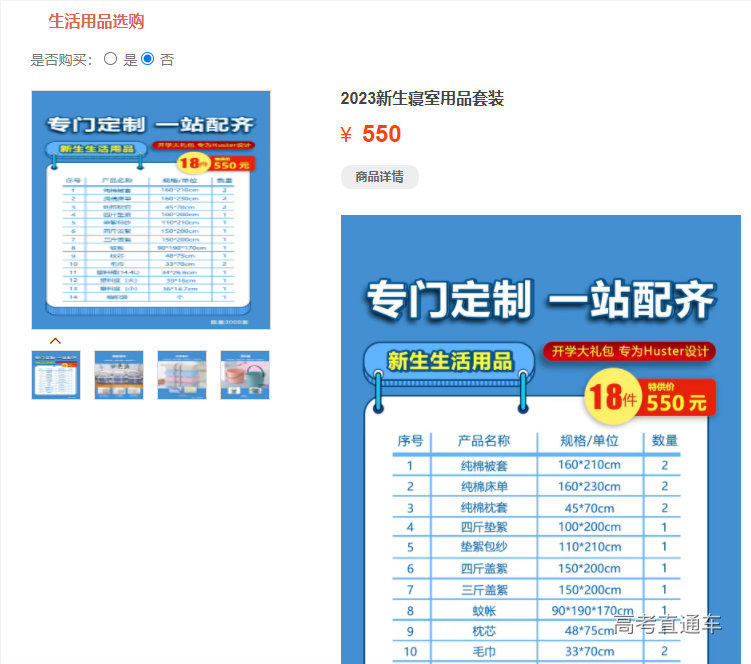Open the second thumbnail showing bedding
751x664 pixels.
119,375
